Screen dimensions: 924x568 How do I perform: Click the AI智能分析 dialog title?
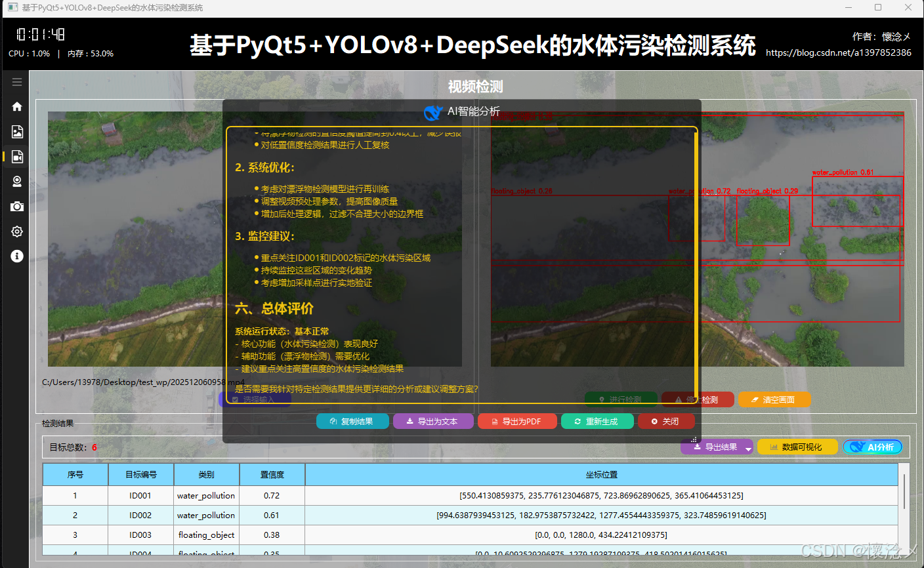tap(473, 112)
